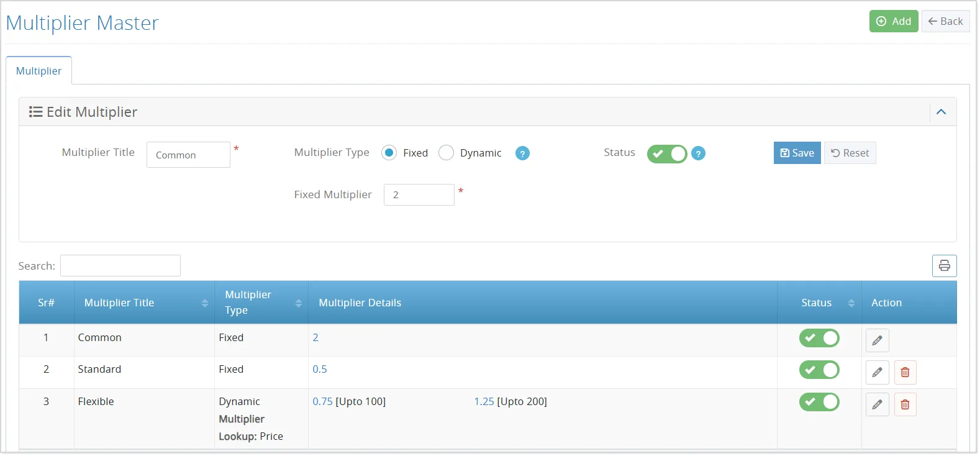The width and height of the screenshot is (980, 456).
Task: Toggle status for the Standard row
Action: (819, 370)
